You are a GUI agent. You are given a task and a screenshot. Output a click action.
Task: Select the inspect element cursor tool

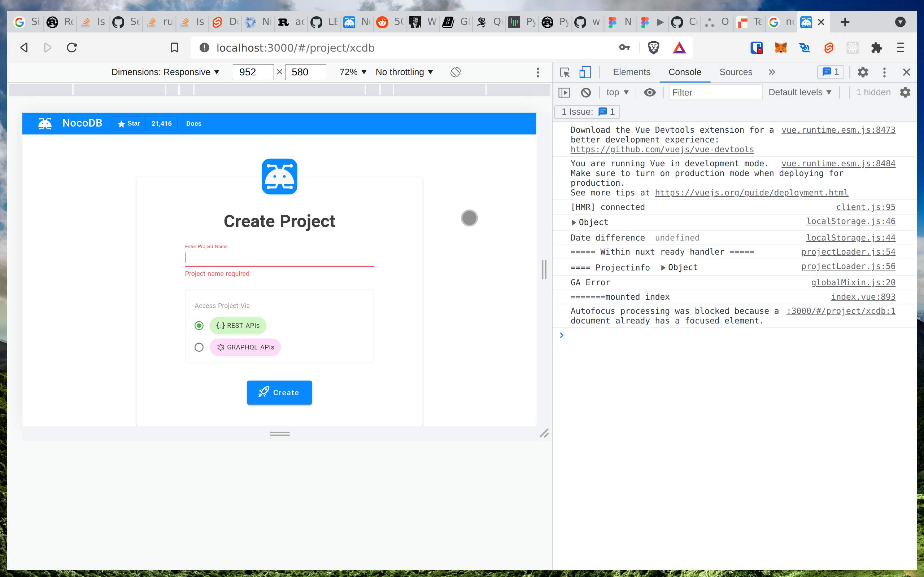click(x=565, y=72)
